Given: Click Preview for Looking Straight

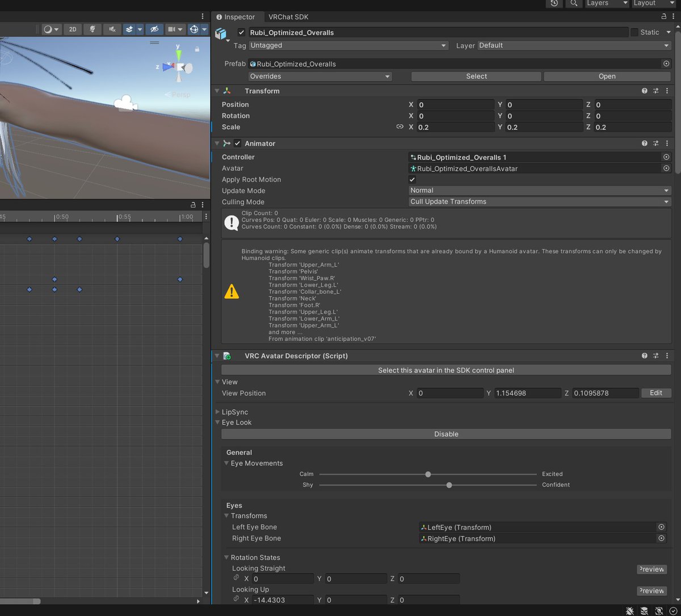Looking at the screenshot, I should tap(651, 569).
